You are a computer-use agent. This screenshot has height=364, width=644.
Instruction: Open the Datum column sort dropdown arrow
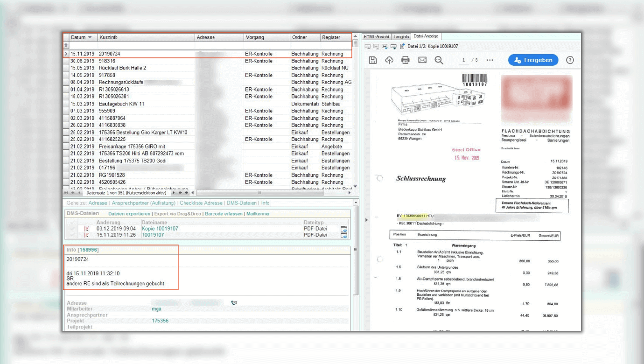point(90,37)
